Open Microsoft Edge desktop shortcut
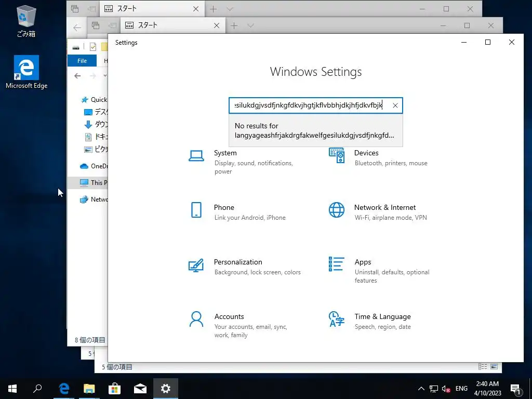This screenshot has height=399, width=532. click(x=26, y=72)
